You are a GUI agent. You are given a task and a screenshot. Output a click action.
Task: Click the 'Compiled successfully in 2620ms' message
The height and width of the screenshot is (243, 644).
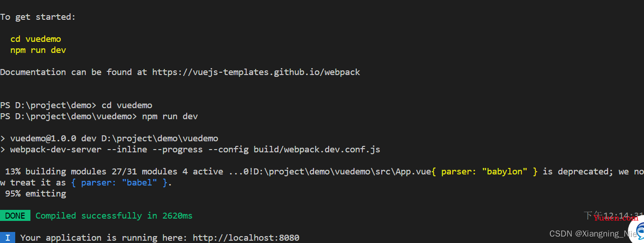pyautogui.click(x=114, y=215)
